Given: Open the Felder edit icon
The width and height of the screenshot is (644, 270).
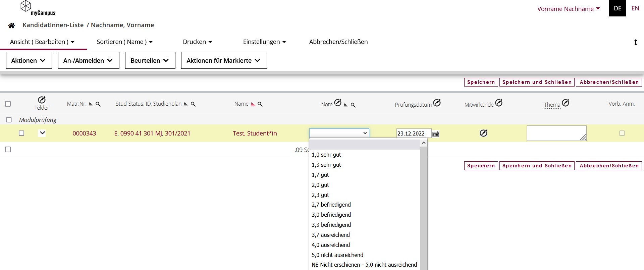Looking at the screenshot, I should pos(42,100).
